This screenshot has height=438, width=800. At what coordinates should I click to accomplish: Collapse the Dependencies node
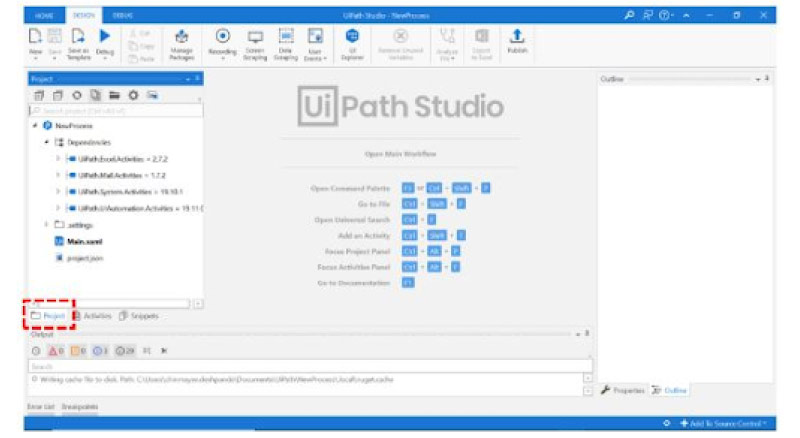point(46,142)
